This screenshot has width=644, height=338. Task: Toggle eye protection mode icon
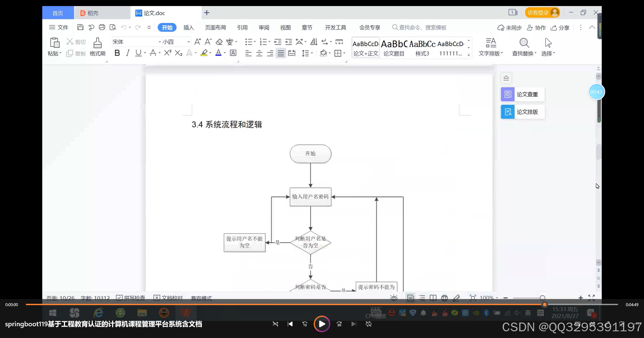pos(394,298)
